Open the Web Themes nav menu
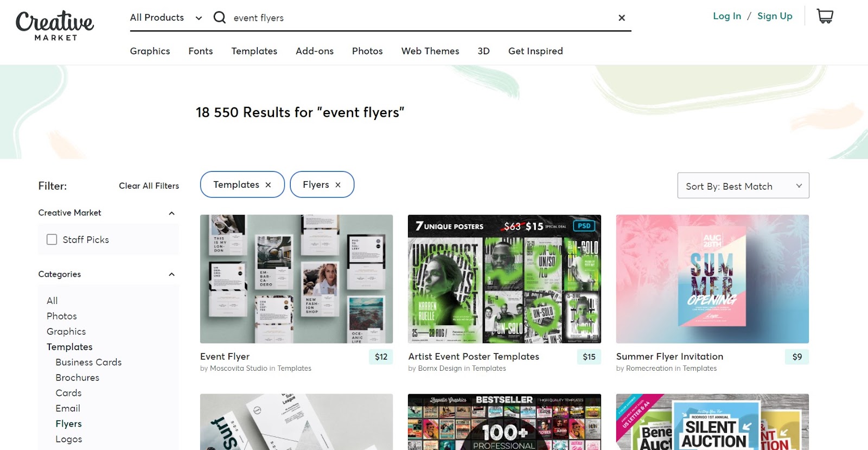 [430, 51]
